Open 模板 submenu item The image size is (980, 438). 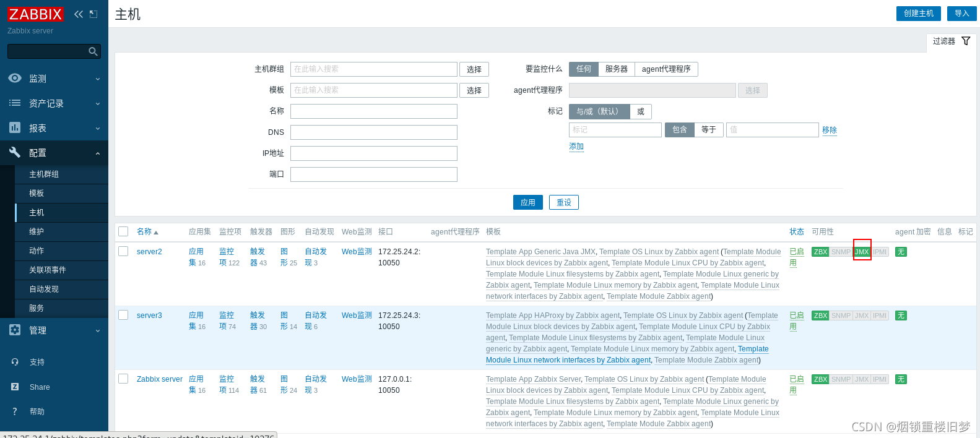61,193
